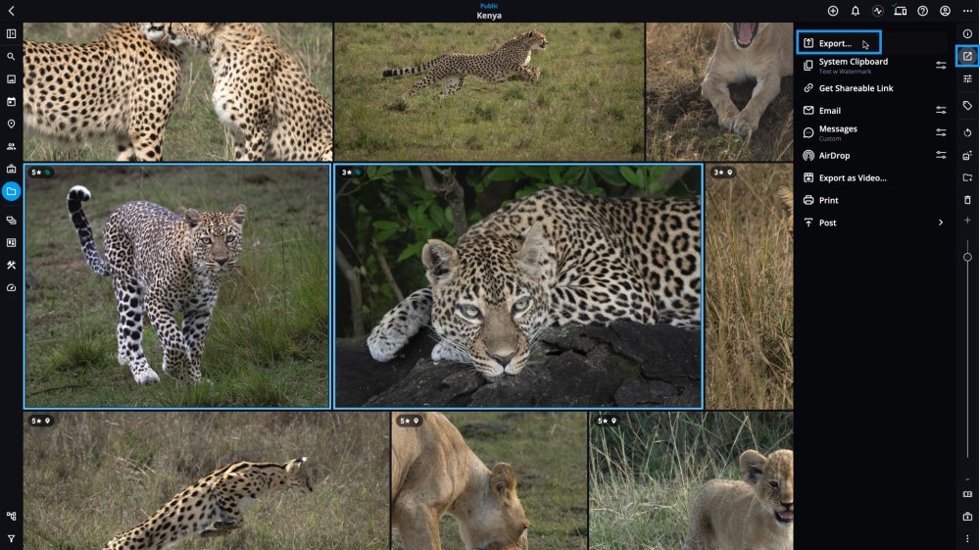980x550 pixels.
Task: Adjust the thumbnail size slider handle
Action: click(967, 258)
